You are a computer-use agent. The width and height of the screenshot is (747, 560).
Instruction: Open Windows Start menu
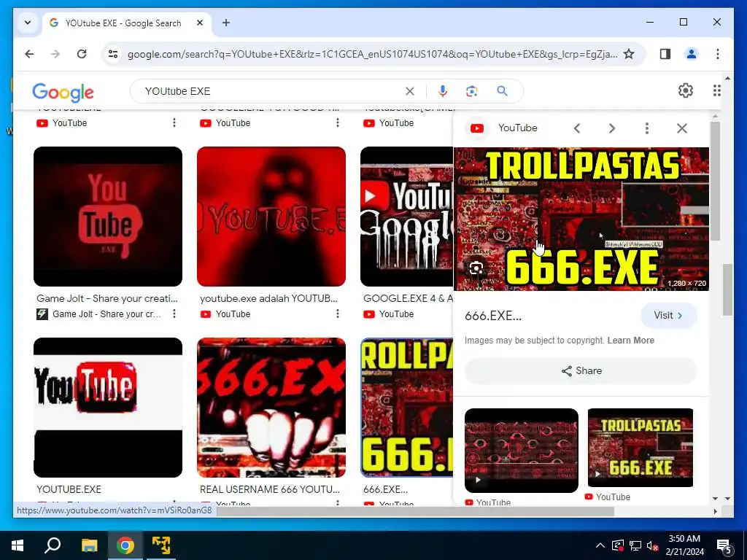[18, 545]
